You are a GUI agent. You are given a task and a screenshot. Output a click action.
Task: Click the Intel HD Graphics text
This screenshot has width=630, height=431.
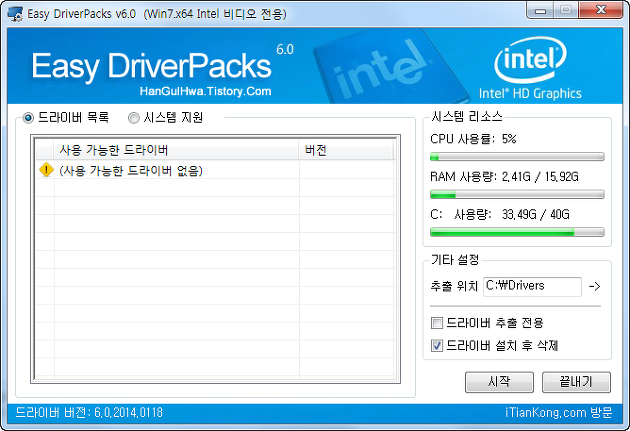tap(530, 93)
